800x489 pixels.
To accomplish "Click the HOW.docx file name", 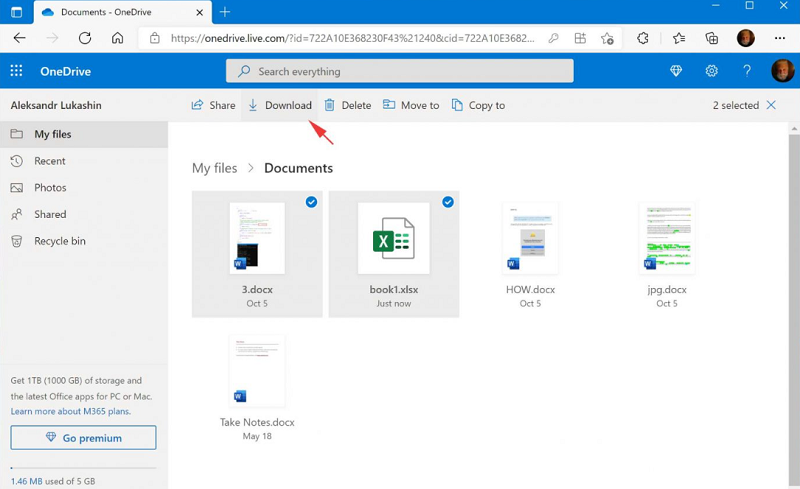I will coord(530,289).
